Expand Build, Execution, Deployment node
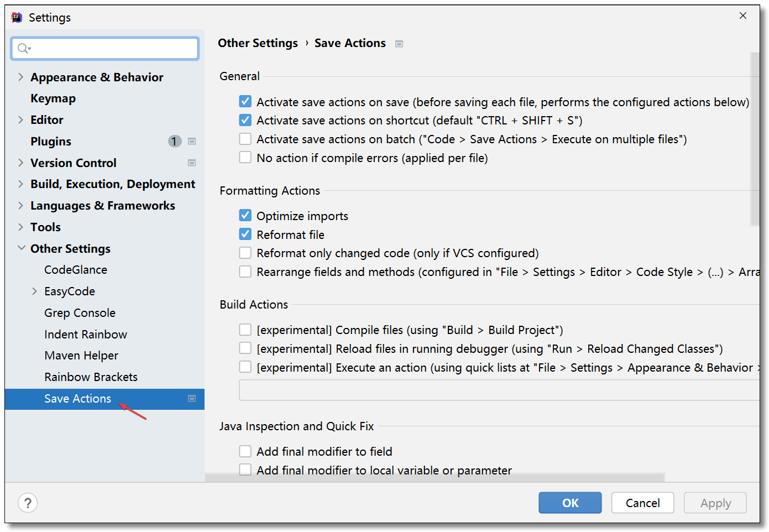This screenshot has width=769, height=532. 20,184
